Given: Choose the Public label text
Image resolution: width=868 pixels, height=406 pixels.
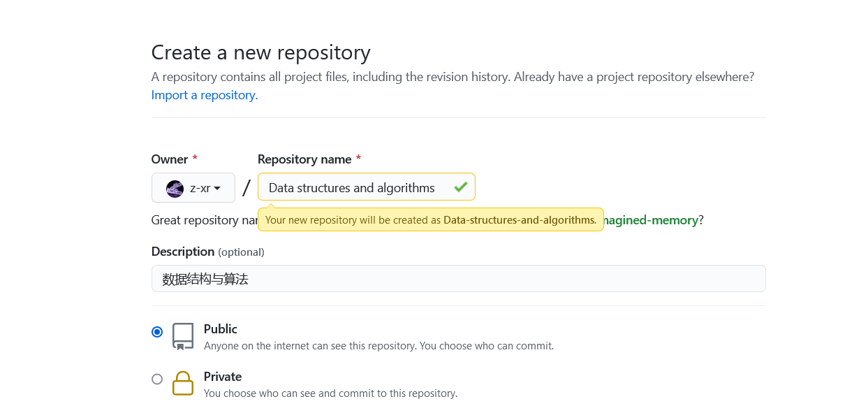Looking at the screenshot, I should tap(221, 329).
